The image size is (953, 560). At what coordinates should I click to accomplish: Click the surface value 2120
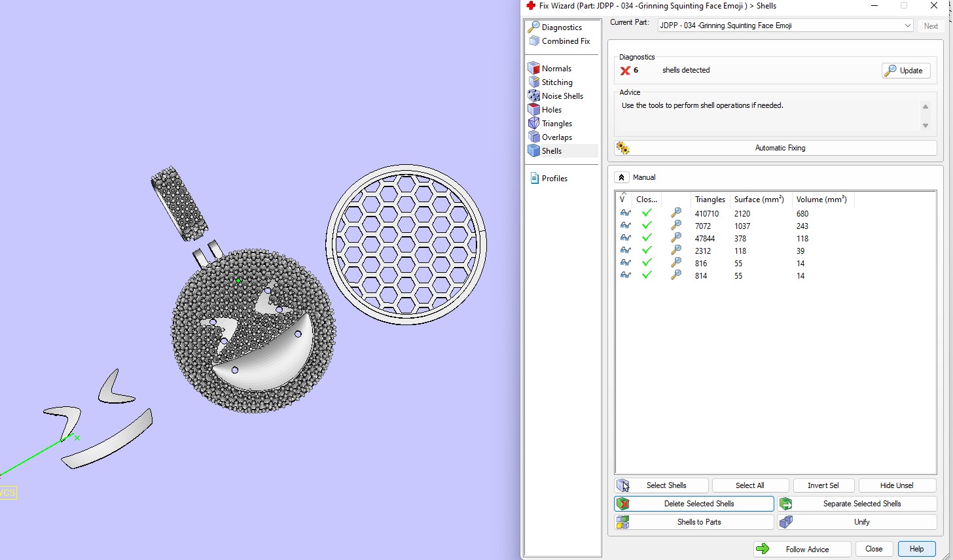point(742,213)
